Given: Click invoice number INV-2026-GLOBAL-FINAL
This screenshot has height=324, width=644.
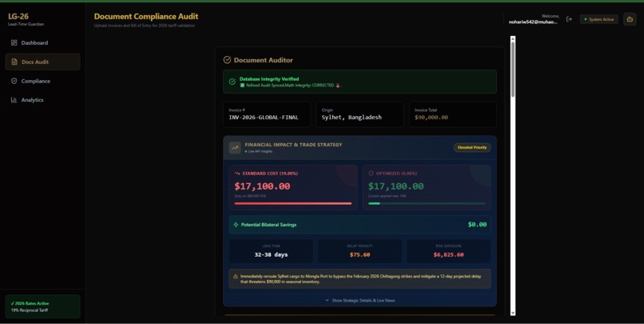Looking at the screenshot, I should pyautogui.click(x=264, y=118).
